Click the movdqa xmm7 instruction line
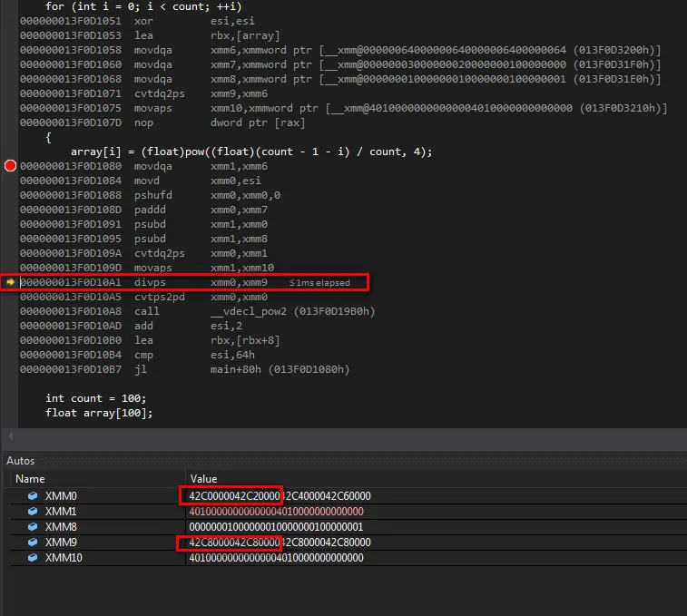 (340, 64)
